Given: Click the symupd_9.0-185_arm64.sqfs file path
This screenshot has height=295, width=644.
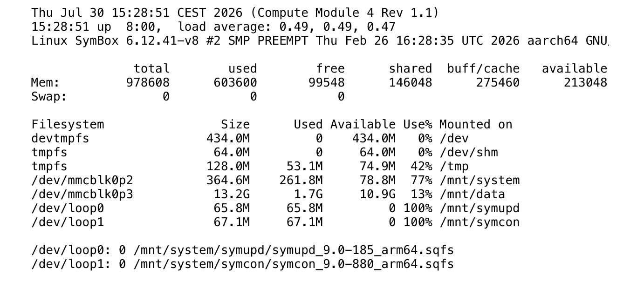Looking at the screenshot, I should click(294, 250).
